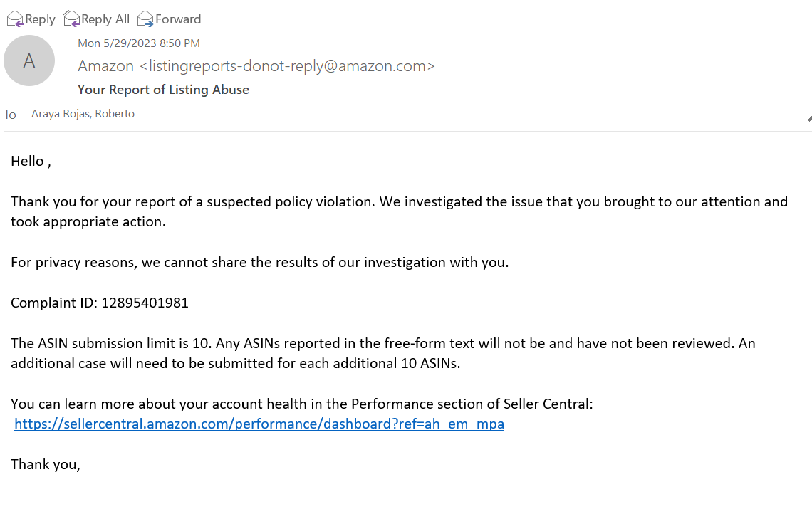
Task: Click the Hello greeting line
Action: pos(31,162)
